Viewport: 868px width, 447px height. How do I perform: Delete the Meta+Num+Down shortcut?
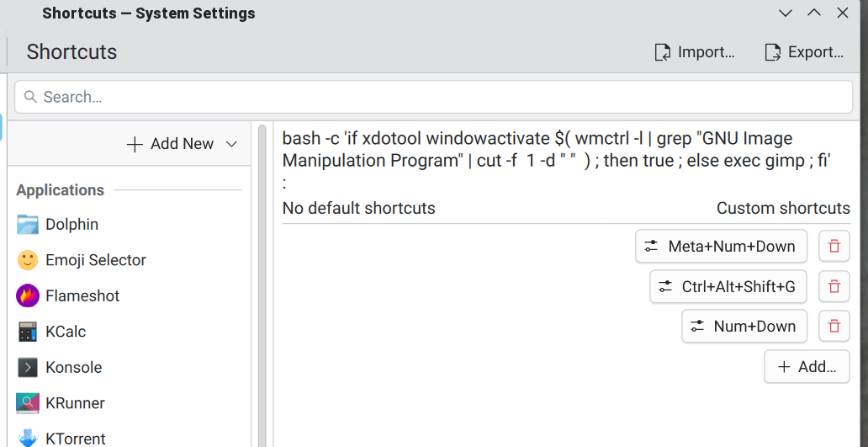tap(834, 247)
